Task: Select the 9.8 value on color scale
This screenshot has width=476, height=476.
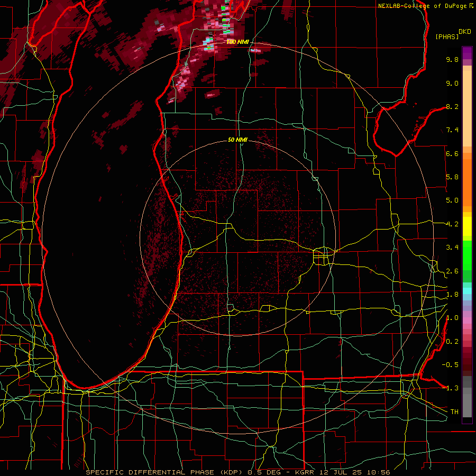Action: pyautogui.click(x=452, y=59)
